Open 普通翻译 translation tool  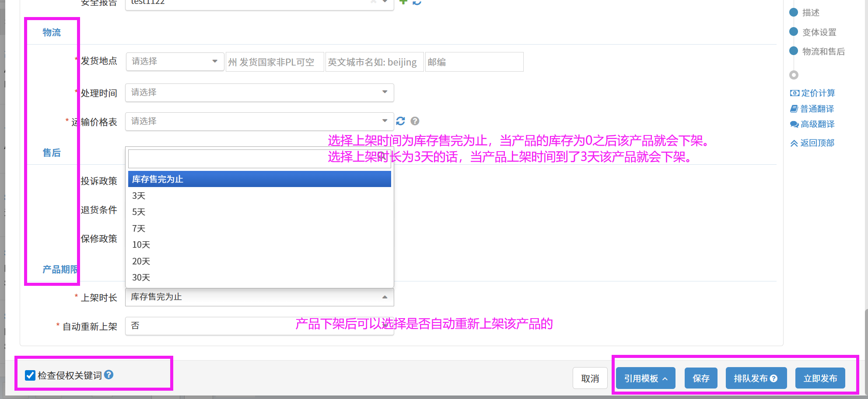812,109
